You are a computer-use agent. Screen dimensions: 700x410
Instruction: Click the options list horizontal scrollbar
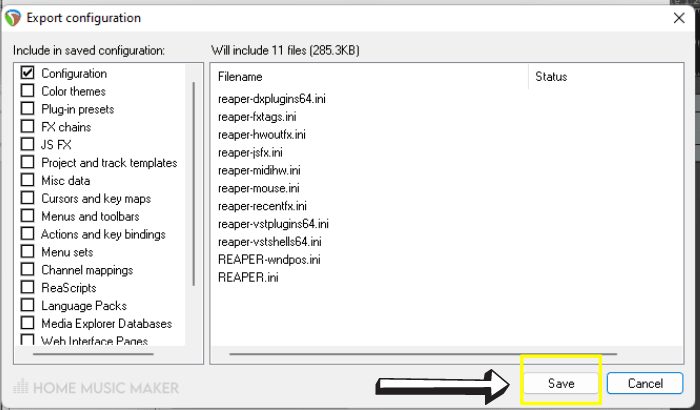[93, 354]
